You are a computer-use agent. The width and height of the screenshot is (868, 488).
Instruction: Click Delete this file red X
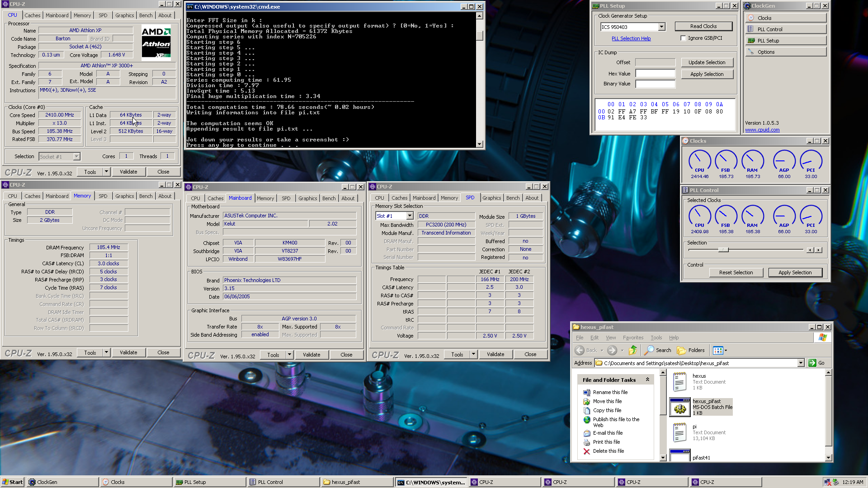pos(587,451)
